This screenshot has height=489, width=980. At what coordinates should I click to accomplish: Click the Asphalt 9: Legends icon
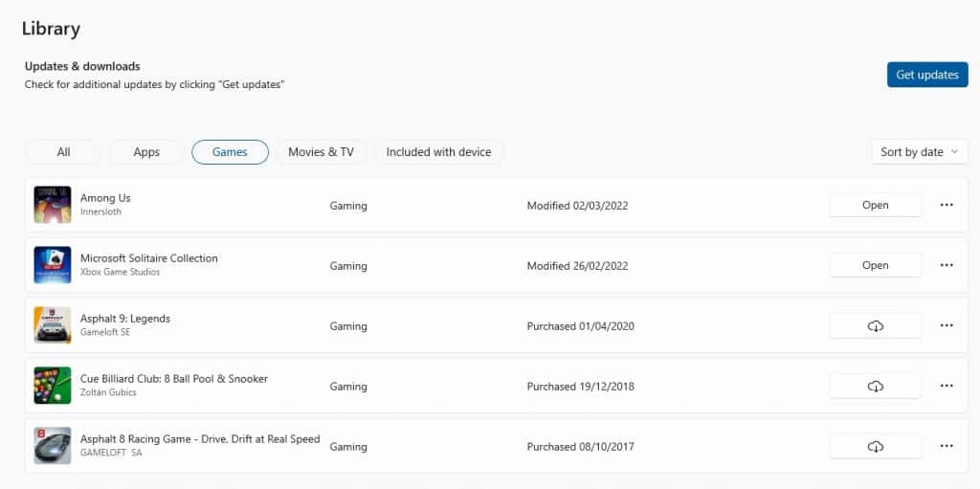coord(53,325)
